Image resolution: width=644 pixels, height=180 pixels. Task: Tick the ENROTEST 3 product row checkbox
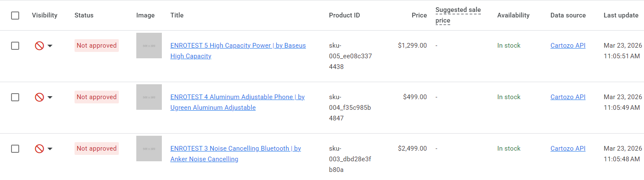15,149
